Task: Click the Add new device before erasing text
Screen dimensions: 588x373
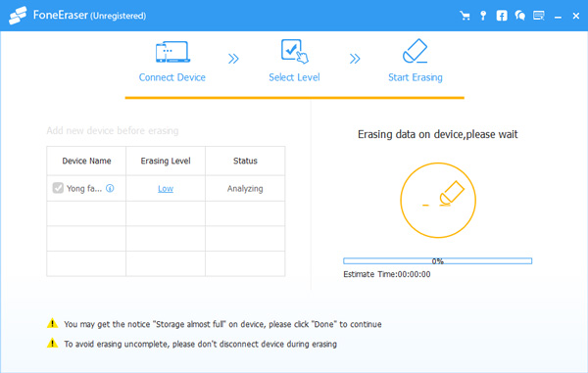Action: point(113,131)
